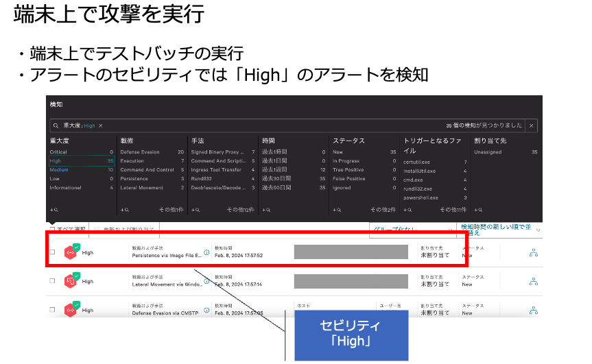Click the add-filter search icon under 割り当て先 column
This screenshot has height=364, width=592.
point(478,210)
